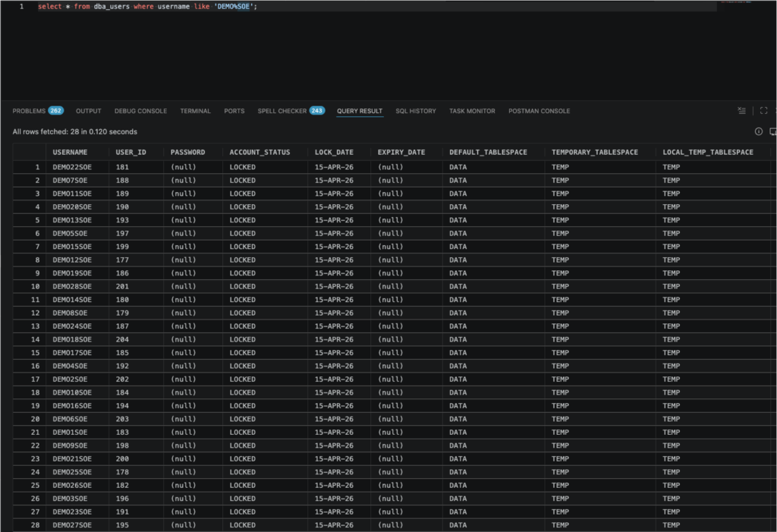Select the DEFAULT_TABLESPACE column header
The width and height of the screenshot is (777, 532).
493,153
